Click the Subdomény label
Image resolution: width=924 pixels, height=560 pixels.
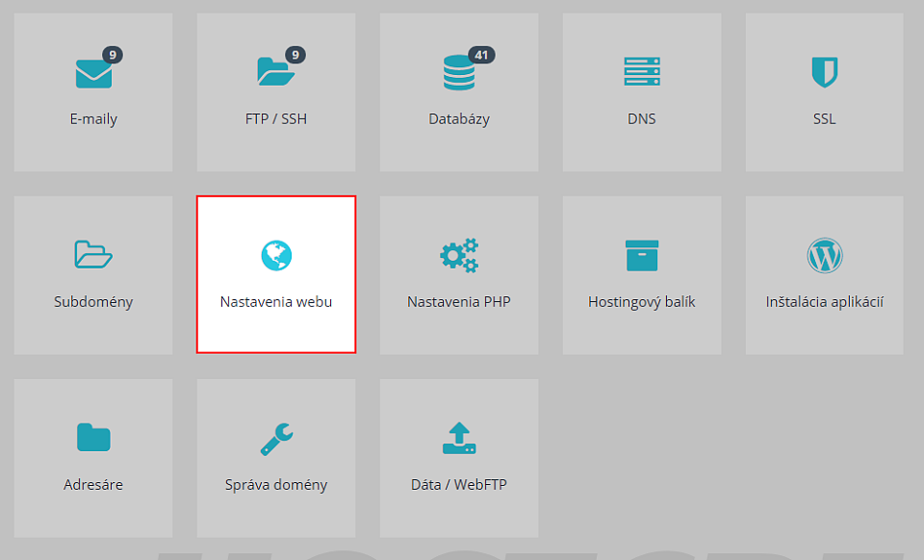[x=93, y=302]
